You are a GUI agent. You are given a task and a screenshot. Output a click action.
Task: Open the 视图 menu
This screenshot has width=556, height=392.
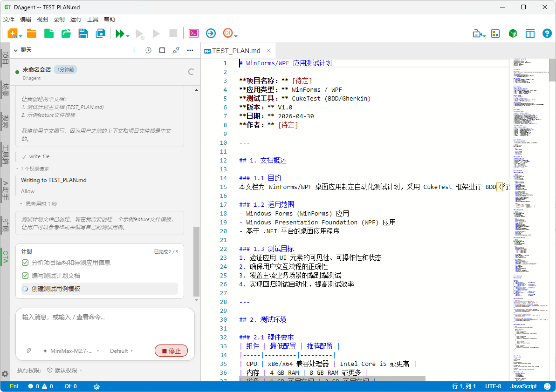pos(42,20)
